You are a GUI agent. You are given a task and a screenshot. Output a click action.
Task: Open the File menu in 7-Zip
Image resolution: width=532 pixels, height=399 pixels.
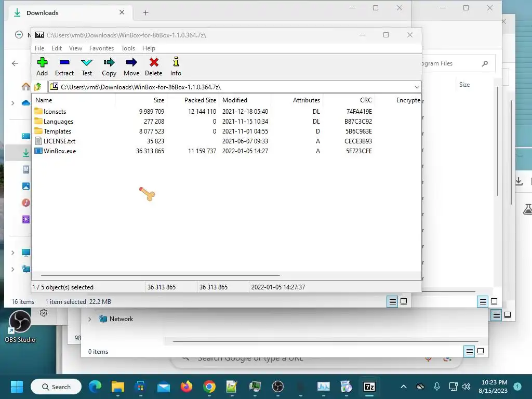coord(39,48)
